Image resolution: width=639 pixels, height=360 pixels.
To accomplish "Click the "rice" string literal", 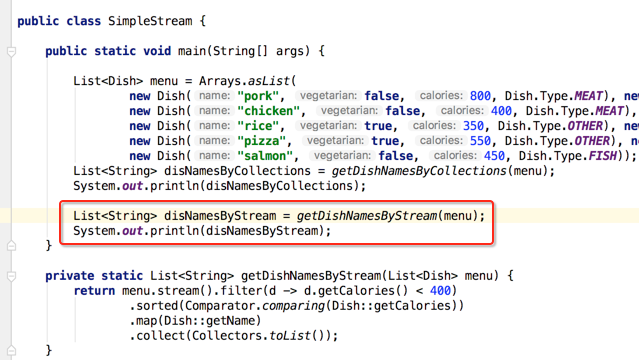I will [x=258, y=126].
